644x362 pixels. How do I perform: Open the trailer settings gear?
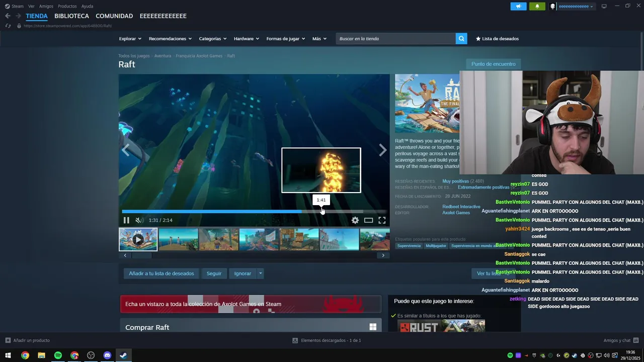[x=355, y=220]
